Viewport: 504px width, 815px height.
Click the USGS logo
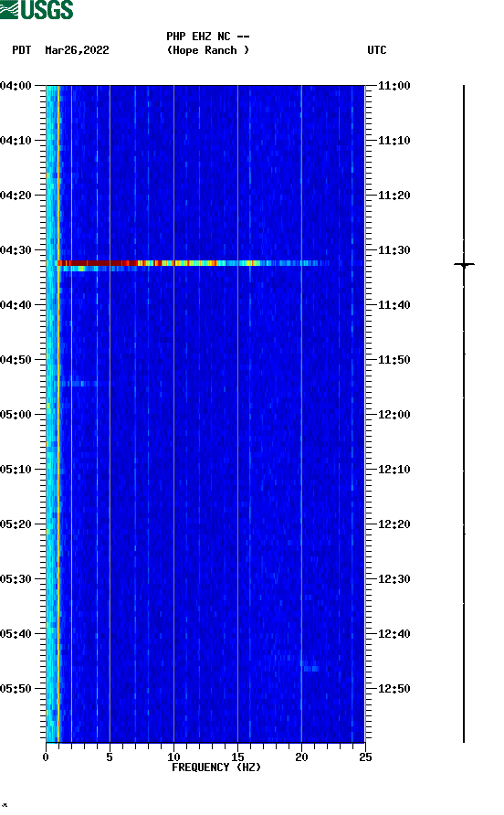click(x=37, y=10)
